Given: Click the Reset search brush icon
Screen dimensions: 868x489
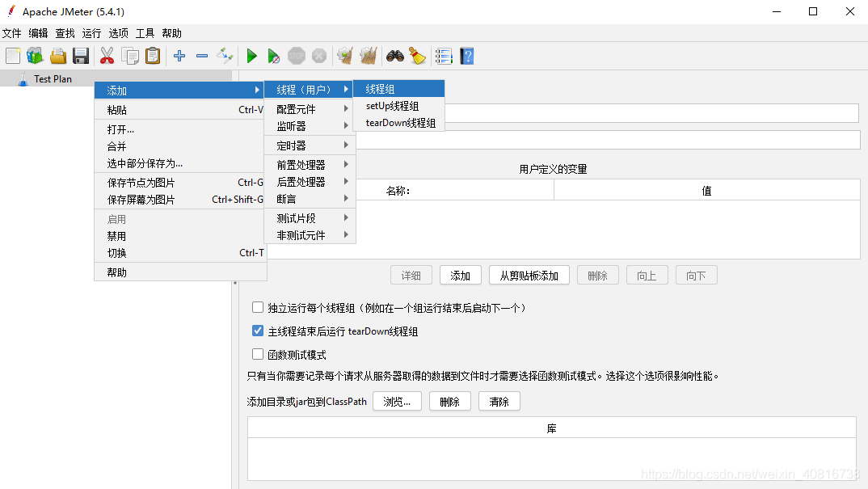Looking at the screenshot, I should (417, 56).
